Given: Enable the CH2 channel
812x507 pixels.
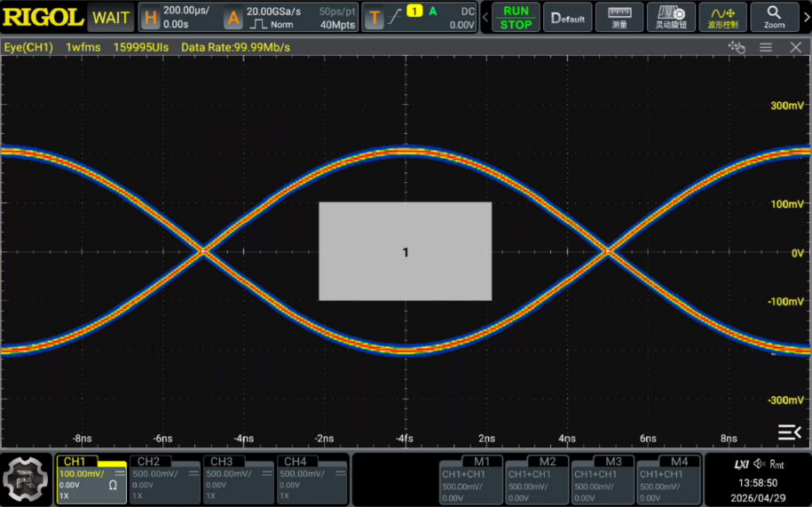Looking at the screenshot, I should 165,479.
